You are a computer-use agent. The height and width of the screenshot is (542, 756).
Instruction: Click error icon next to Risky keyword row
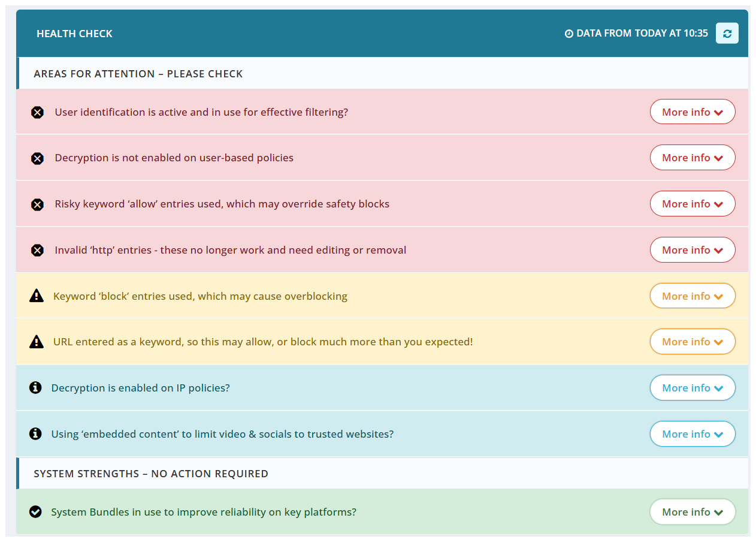(x=37, y=204)
